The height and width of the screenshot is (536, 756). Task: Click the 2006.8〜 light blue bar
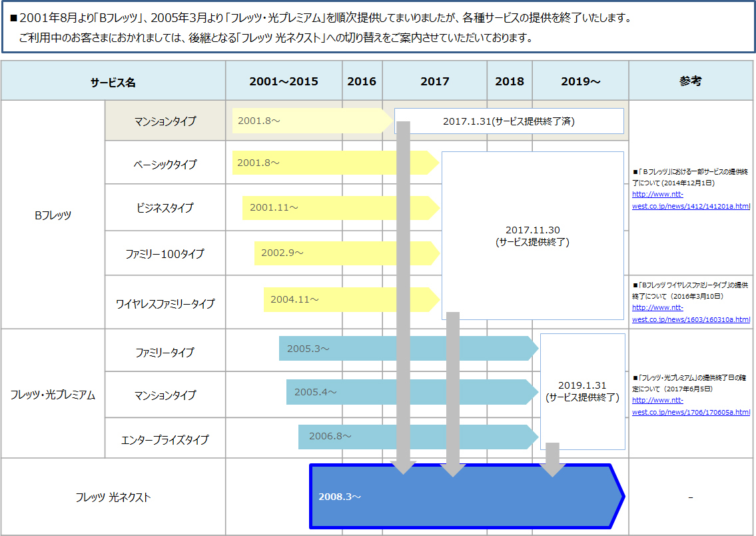pyautogui.click(x=418, y=437)
